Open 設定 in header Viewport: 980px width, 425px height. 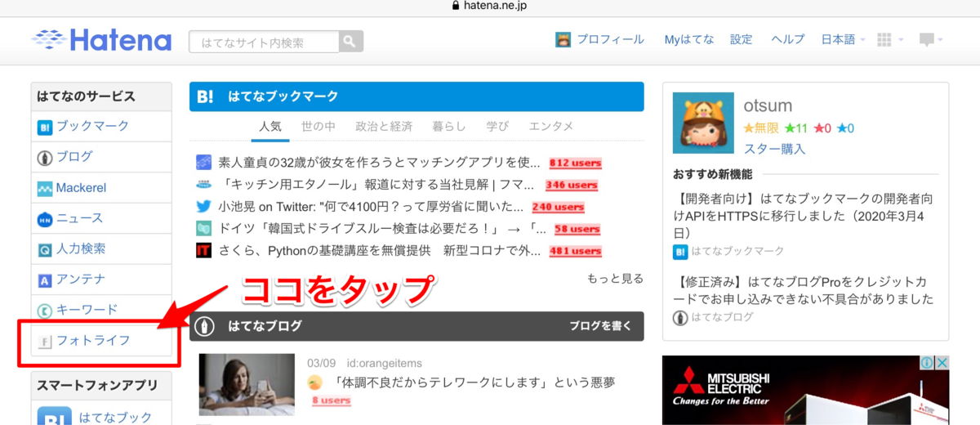click(x=742, y=39)
